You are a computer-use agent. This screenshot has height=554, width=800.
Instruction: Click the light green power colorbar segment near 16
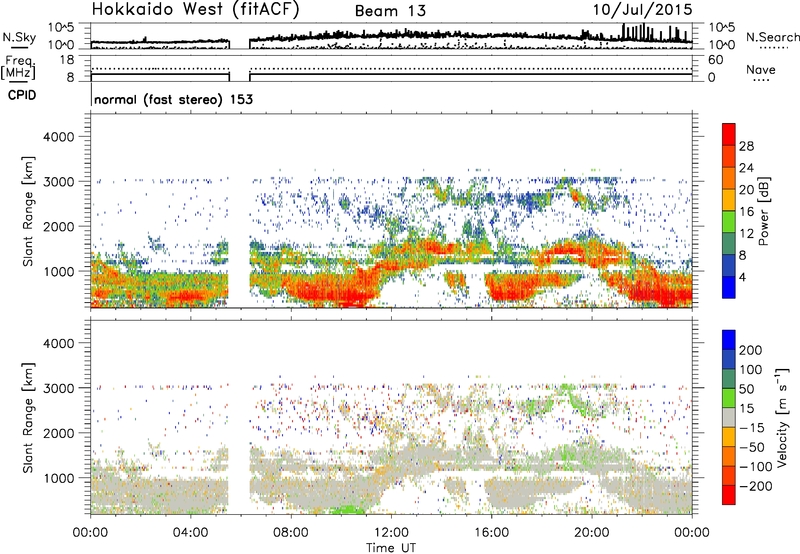pyautogui.click(x=729, y=221)
